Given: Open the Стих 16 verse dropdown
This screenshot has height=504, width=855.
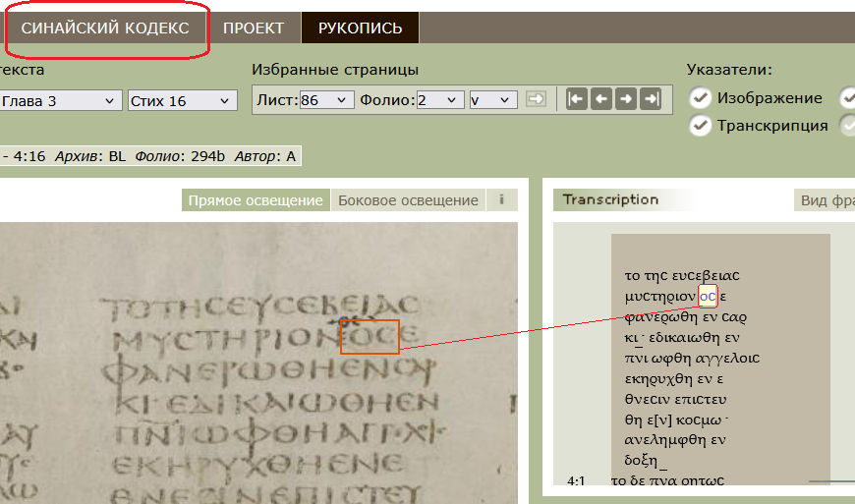Looking at the screenshot, I should point(183,101).
